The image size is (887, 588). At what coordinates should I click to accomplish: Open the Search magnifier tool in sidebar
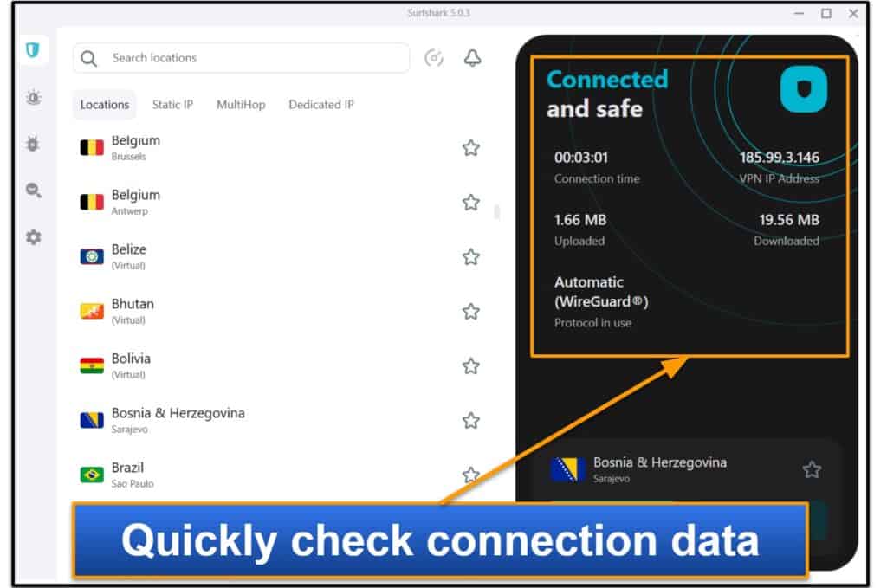[x=33, y=191]
